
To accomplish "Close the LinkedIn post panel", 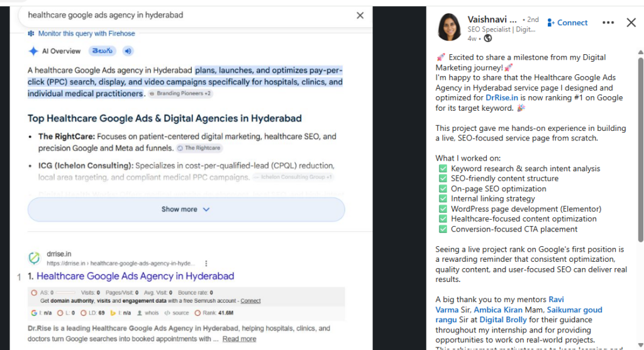I will [x=631, y=23].
